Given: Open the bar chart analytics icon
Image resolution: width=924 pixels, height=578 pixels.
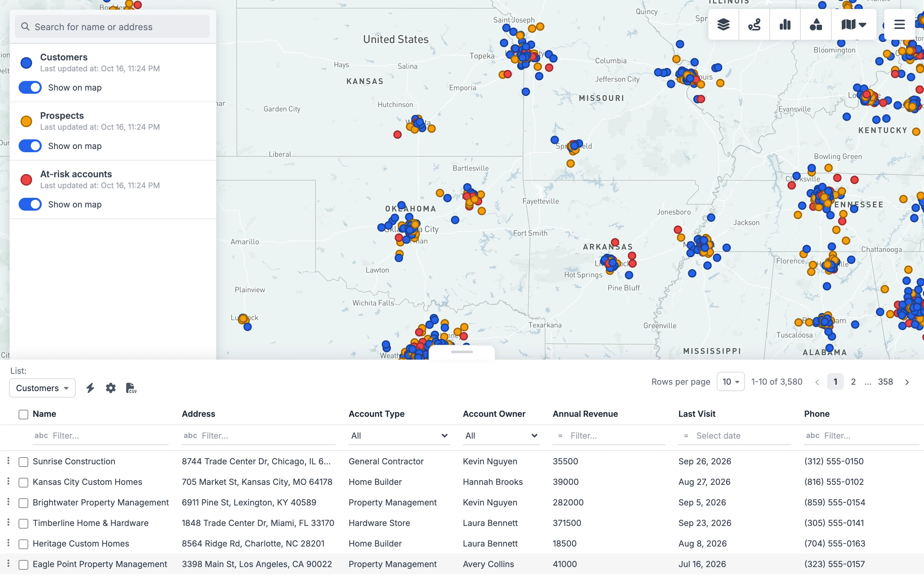Looking at the screenshot, I should click(x=785, y=25).
